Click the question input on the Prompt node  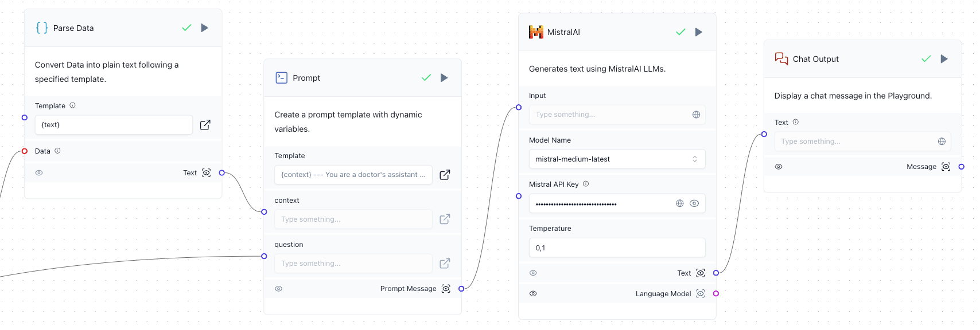pos(353,263)
